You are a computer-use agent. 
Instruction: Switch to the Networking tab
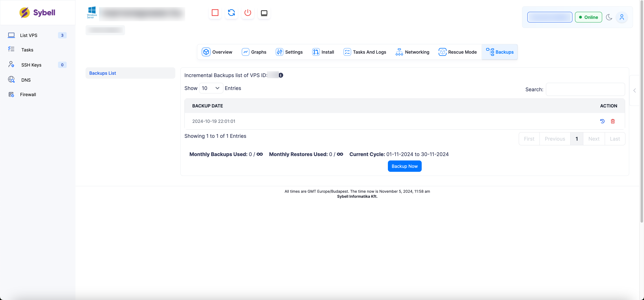[x=412, y=52]
